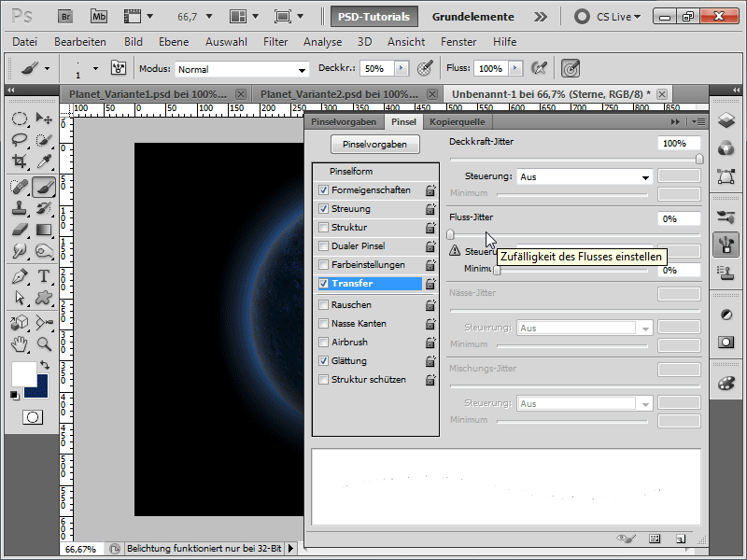
Task: Select the Pen tool
Action: (20, 276)
